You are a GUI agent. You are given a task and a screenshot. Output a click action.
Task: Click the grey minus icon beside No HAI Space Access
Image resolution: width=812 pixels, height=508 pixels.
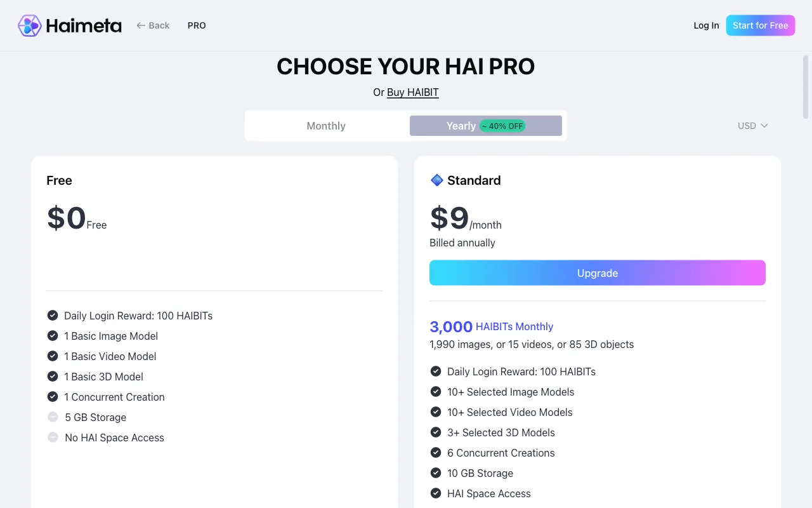tap(53, 438)
